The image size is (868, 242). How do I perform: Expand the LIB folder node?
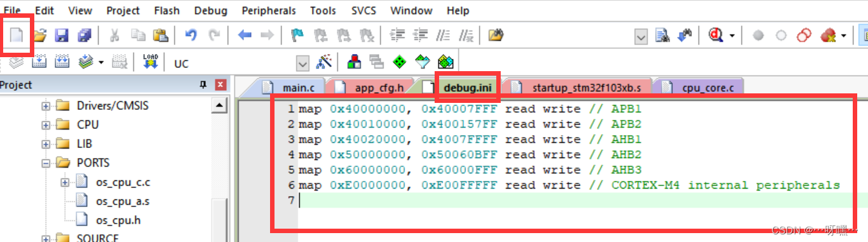point(46,144)
